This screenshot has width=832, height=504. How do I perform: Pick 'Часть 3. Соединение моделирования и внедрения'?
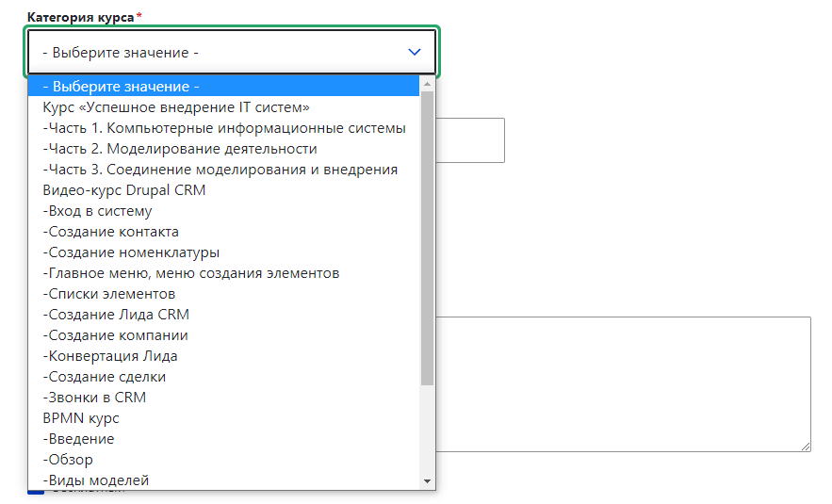[x=223, y=170]
